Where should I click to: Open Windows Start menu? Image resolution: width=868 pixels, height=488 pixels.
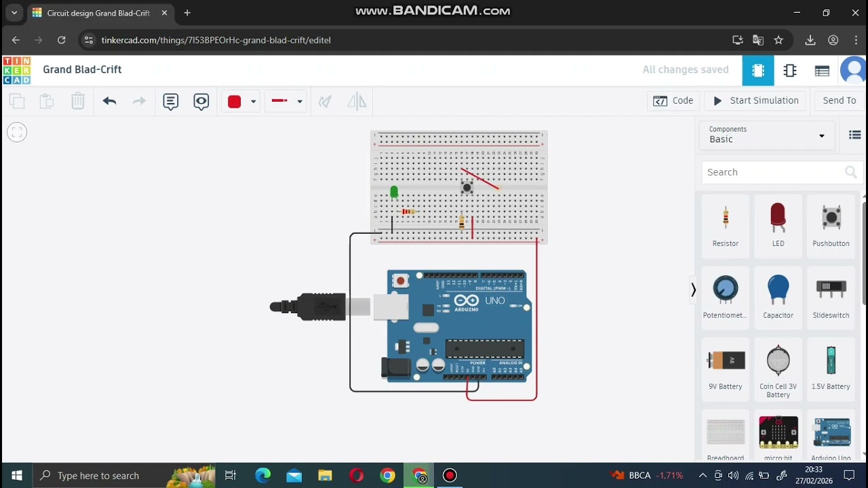pos(16,475)
